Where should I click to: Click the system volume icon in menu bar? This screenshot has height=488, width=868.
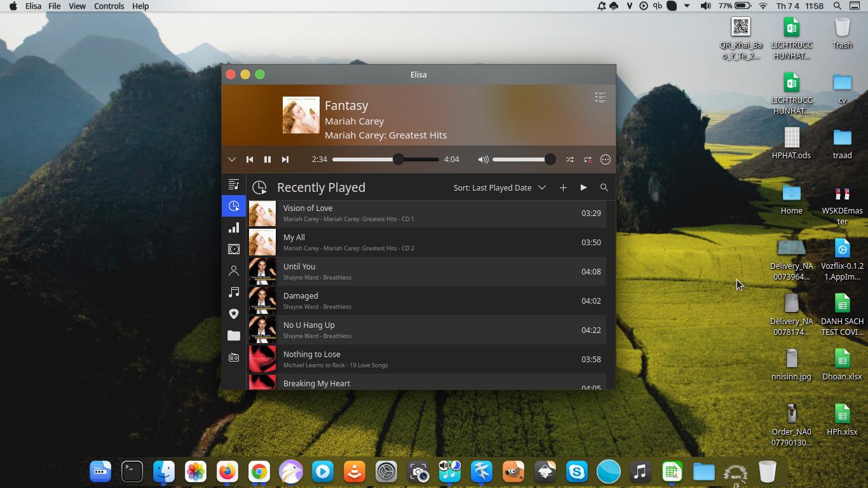pos(705,6)
